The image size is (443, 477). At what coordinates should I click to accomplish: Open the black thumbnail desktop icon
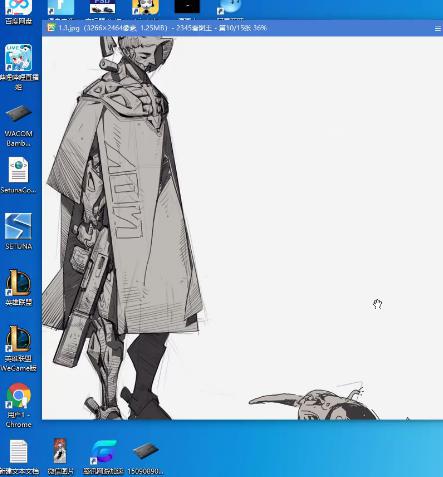[x=187, y=7]
